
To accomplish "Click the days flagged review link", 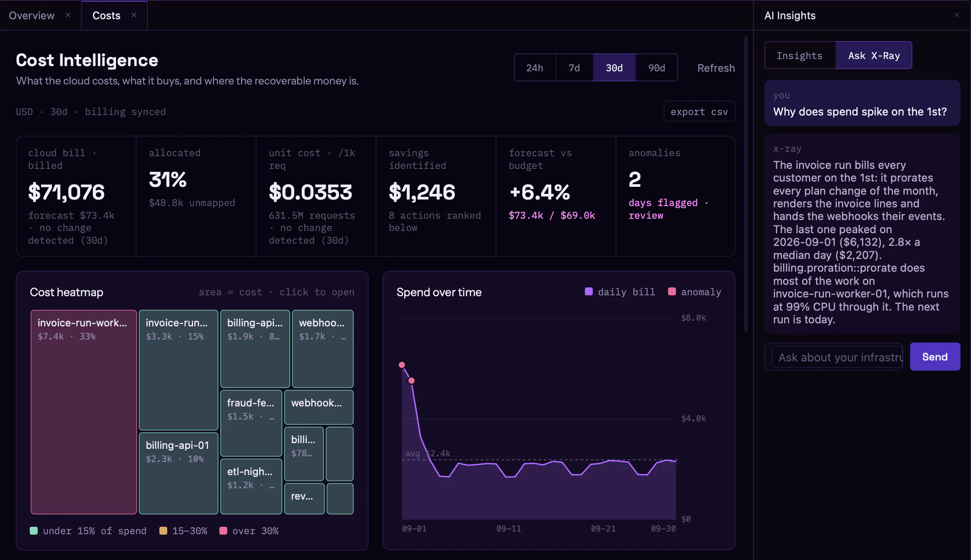I will point(668,209).
